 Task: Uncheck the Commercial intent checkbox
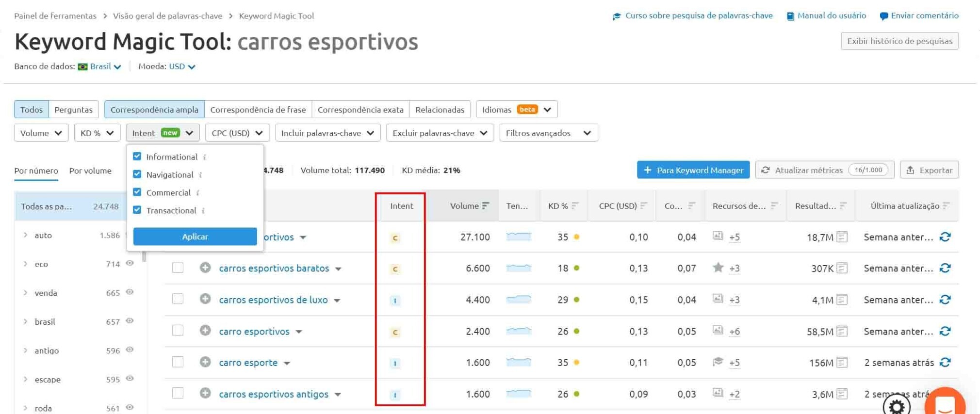click(x=137, y=192)
